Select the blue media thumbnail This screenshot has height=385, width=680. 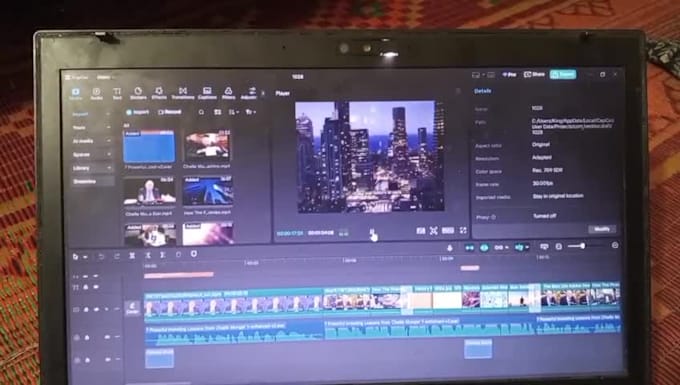pos(149,147)
